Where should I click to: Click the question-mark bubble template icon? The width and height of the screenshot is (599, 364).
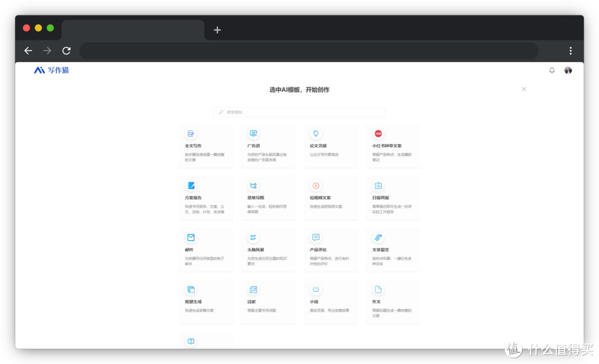pos(191,341)
